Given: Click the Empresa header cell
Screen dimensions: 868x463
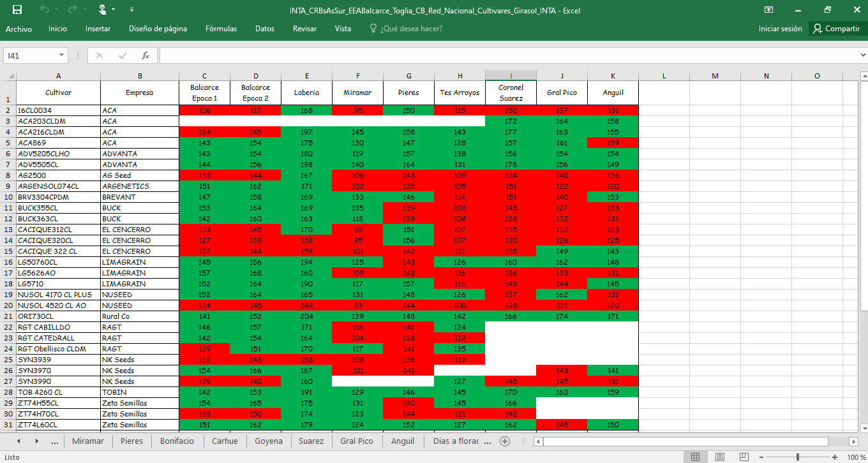Looking at the screenshot, I should (140, 92).
